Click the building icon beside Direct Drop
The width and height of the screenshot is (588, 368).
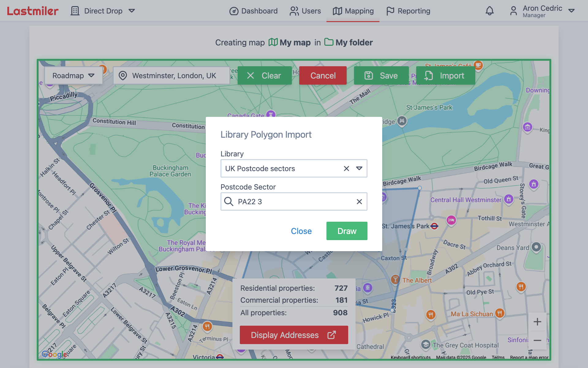tap(75, 11)
